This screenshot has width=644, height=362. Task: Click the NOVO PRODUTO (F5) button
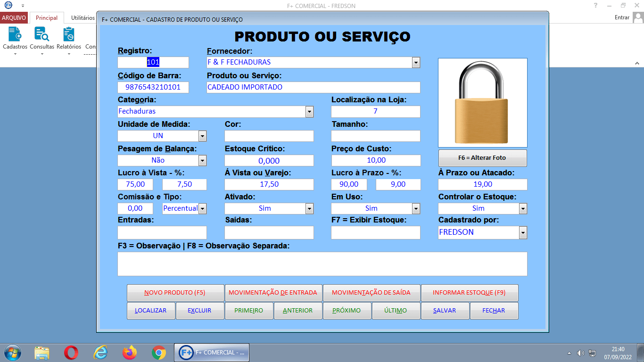coord(175,292)
